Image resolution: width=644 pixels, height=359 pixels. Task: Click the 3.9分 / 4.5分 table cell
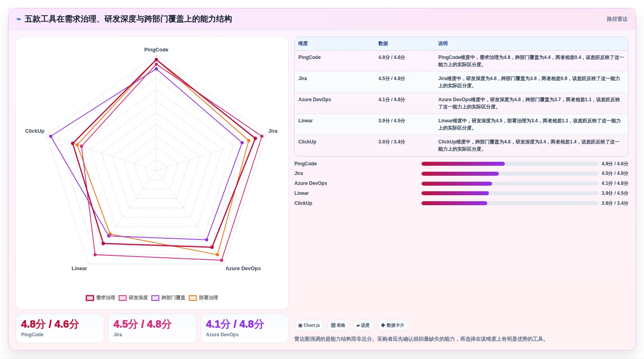click(392, 121)
